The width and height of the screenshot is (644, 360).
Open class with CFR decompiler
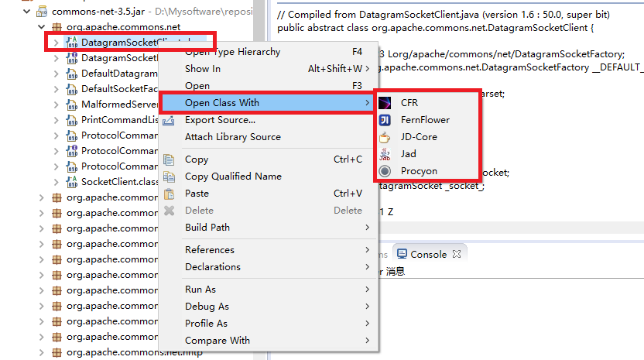point(427,103)
